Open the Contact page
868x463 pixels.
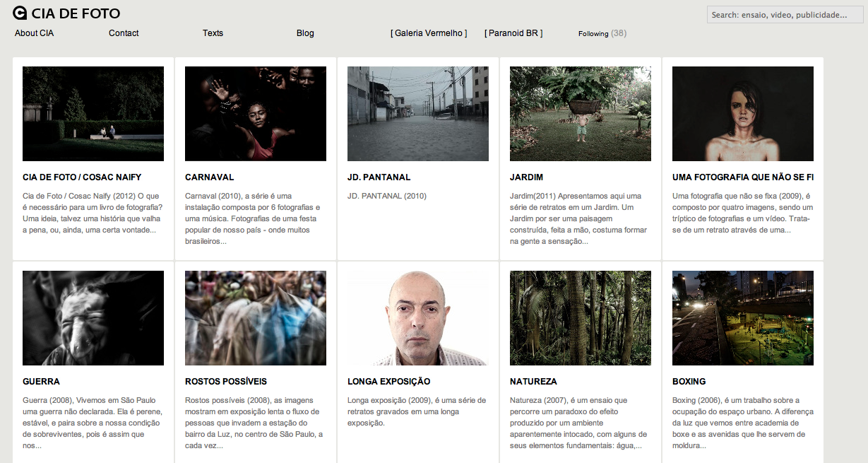pyautogui.click(x=124, y=33)
